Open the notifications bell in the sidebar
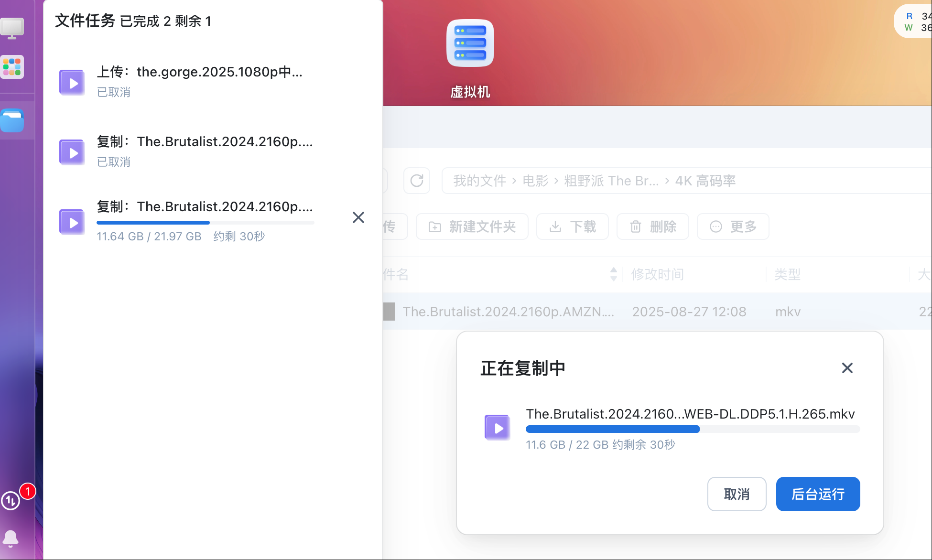The image size is (932, 560). tap(11, 538)
